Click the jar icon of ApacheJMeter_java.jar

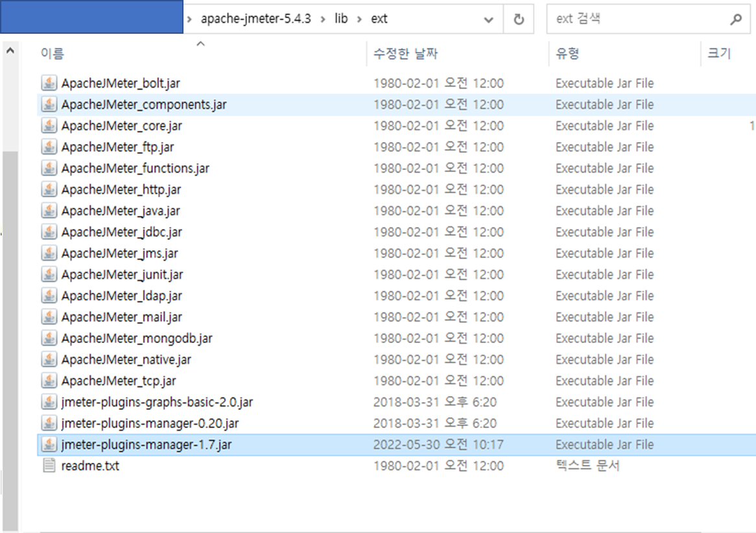coord(49,210)
